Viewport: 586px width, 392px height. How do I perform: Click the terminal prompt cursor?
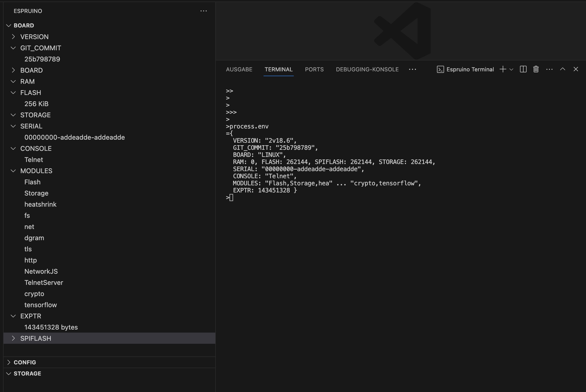231,198
